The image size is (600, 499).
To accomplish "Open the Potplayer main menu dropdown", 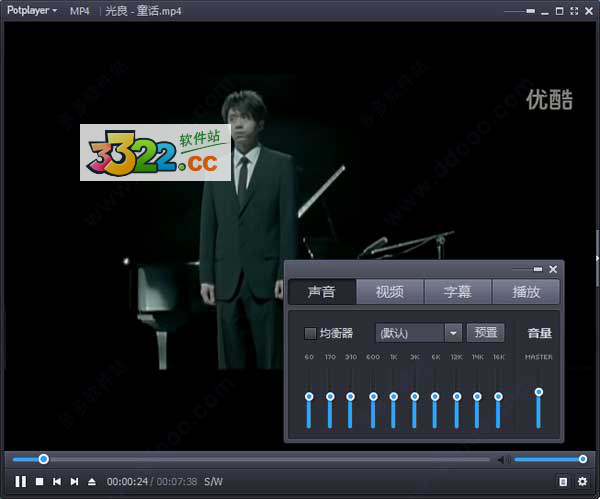I will (x=32, y=10).
